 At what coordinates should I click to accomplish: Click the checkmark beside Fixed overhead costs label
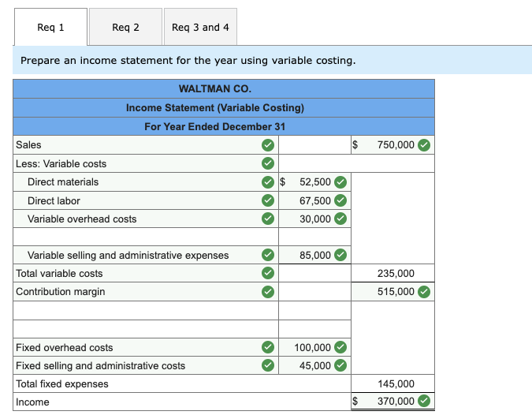pos(268,347)
